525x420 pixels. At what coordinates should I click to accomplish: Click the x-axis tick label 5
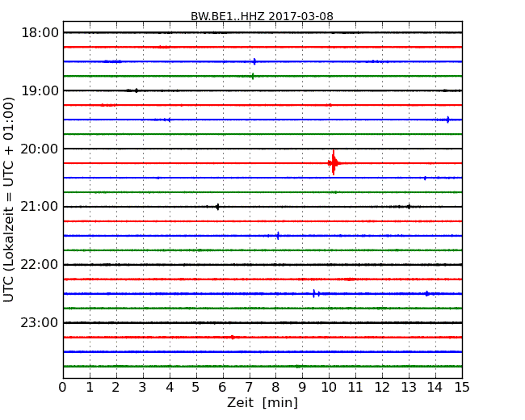point(196,388)
